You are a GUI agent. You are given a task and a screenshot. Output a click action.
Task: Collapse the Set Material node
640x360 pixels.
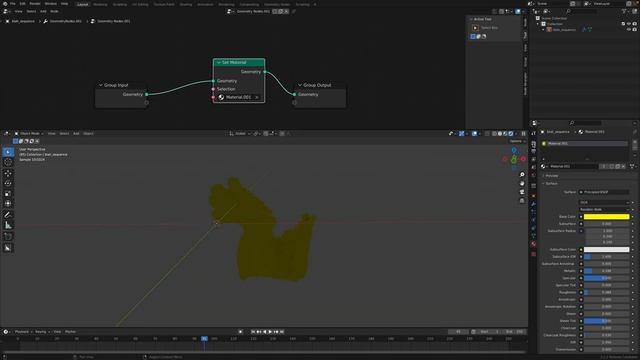point(219,62)
